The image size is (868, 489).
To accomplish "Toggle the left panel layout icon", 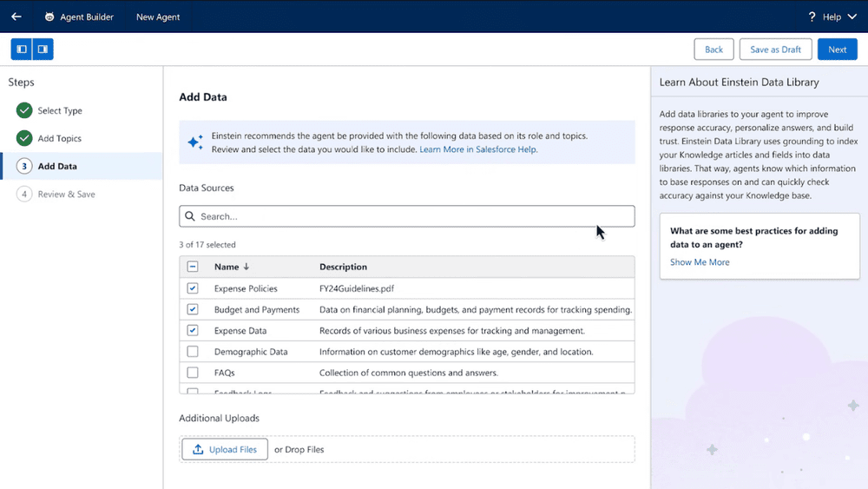I will [x=22, y=50].
